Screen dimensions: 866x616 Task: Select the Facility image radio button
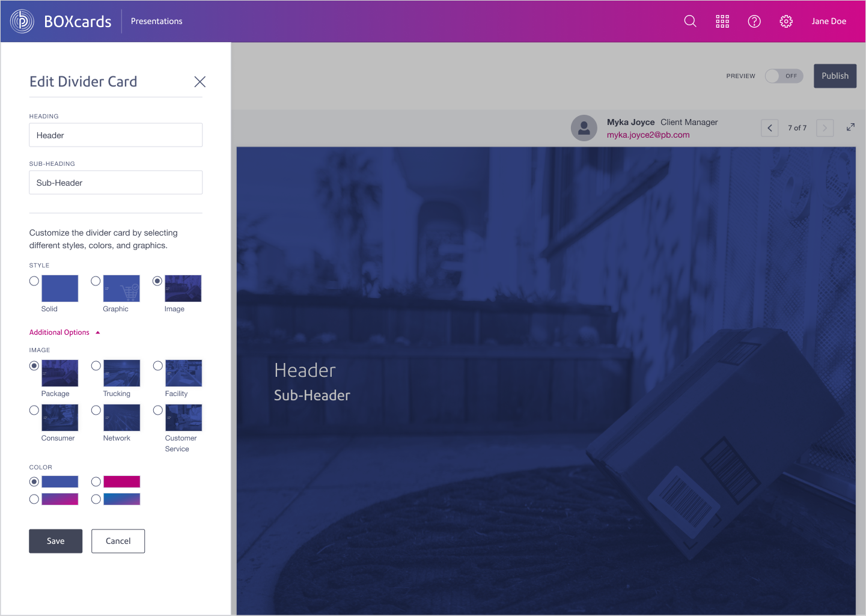pos(158,366)
